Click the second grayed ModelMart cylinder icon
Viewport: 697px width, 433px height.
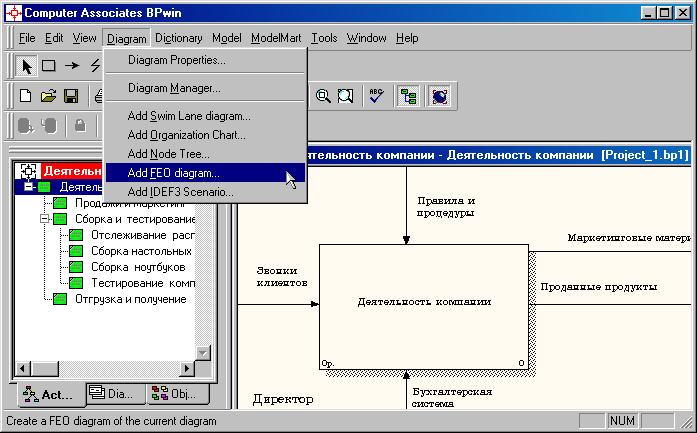pyautogui.click(x=49, y=126)
